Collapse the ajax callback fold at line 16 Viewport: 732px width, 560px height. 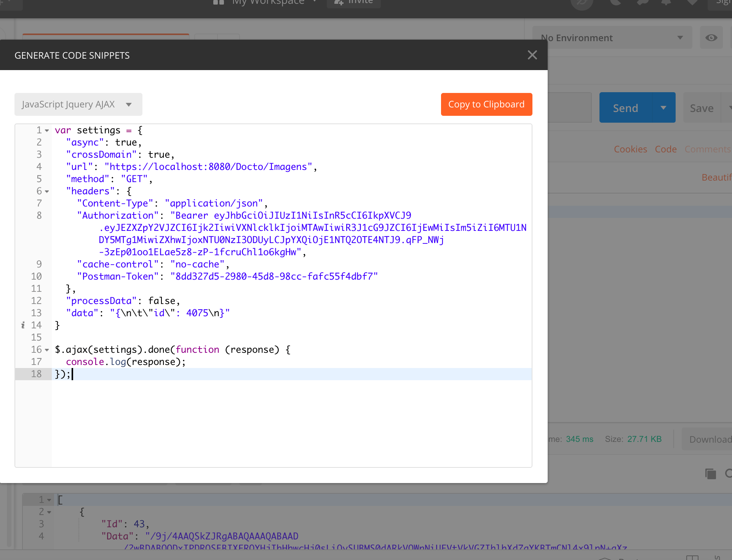click(46, 349)
